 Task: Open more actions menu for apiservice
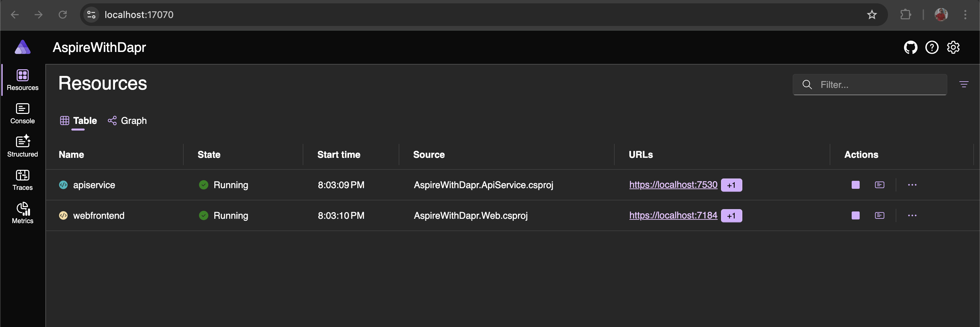tap(912, 185)
